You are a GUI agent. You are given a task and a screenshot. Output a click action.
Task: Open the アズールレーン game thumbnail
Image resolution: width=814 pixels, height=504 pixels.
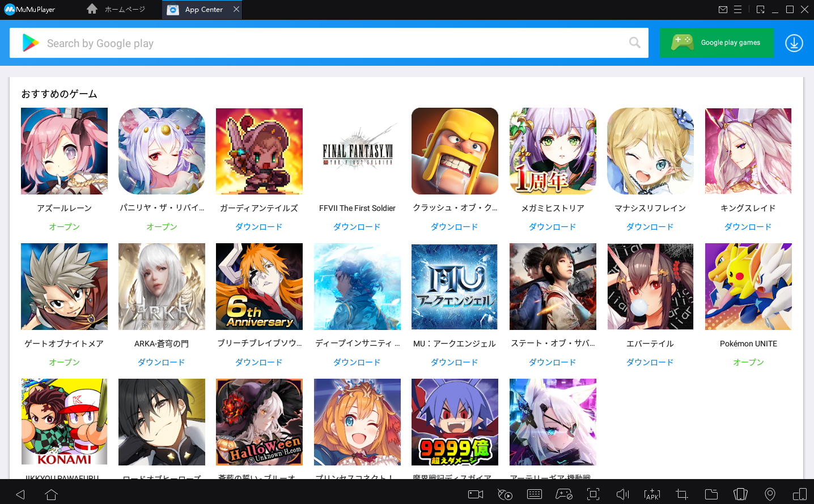tap(64, 151)
